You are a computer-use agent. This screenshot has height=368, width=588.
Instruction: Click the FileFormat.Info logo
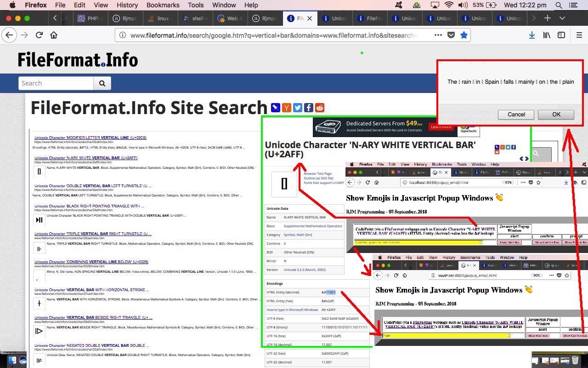point(78,60)
